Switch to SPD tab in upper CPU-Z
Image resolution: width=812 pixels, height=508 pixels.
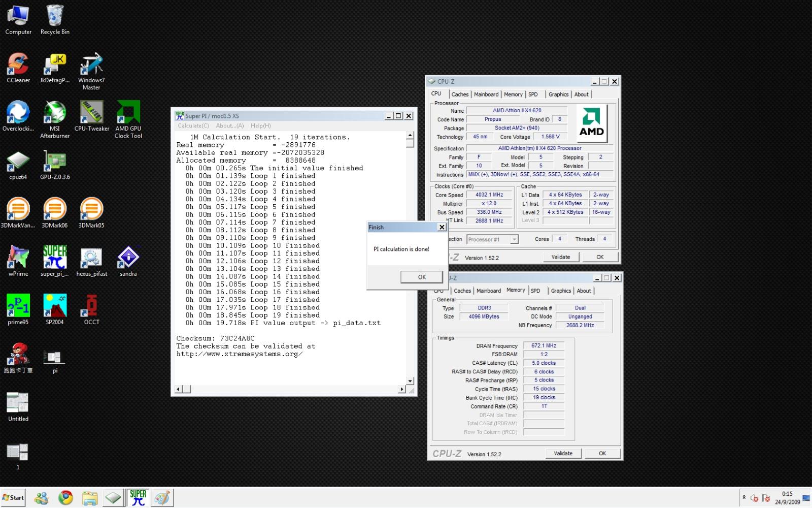click(533, 94)
